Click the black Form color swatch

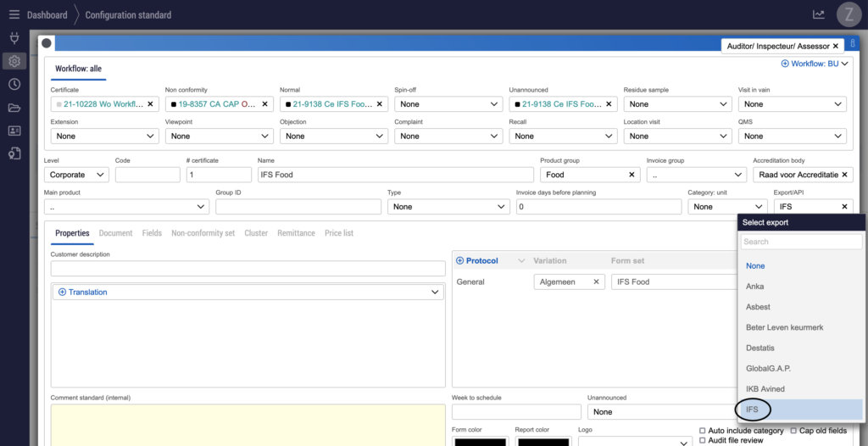point(480,442)
